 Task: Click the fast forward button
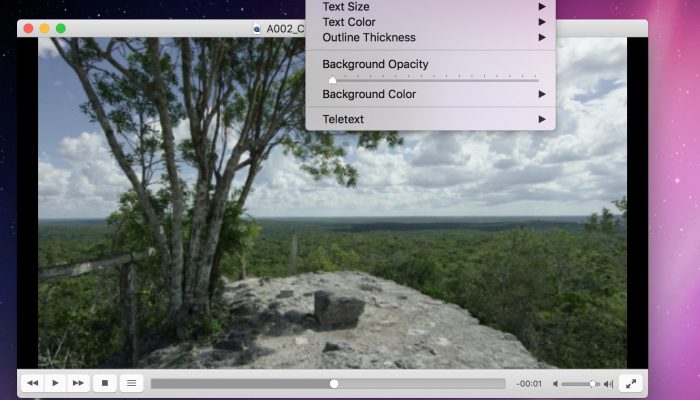point(78,383)
